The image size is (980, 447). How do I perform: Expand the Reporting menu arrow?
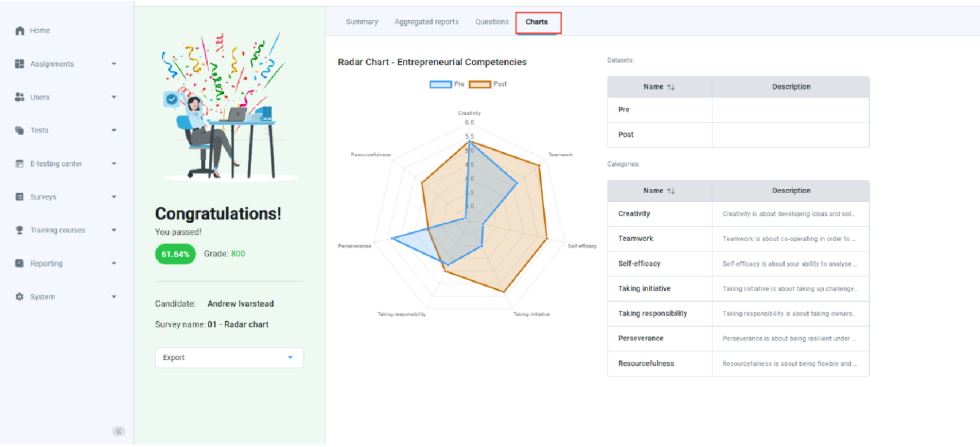[x=114, y=264]
